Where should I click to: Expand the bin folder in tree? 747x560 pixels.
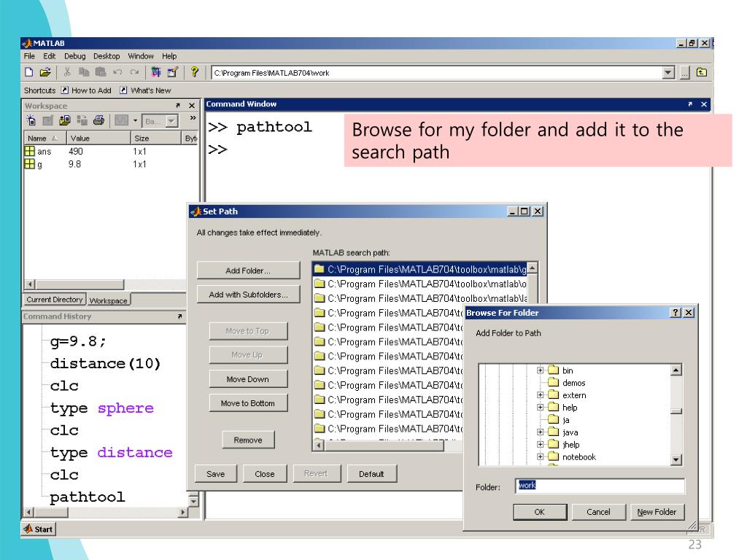point(541,370)
